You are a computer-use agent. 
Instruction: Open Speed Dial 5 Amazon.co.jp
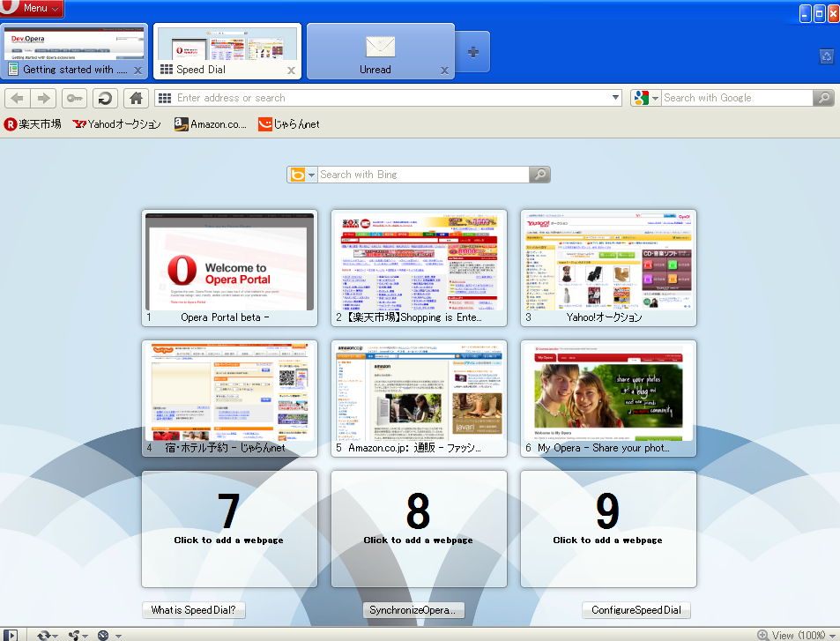(x=419, y=399)
